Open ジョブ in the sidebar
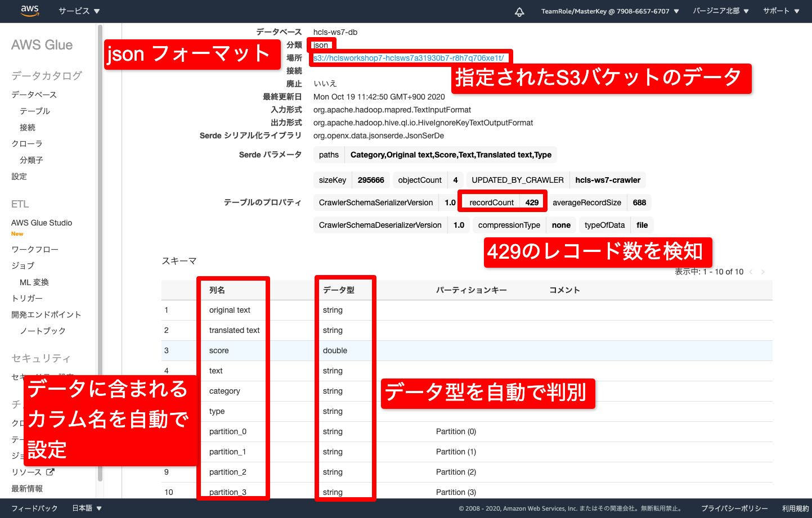 coord(23,265)
